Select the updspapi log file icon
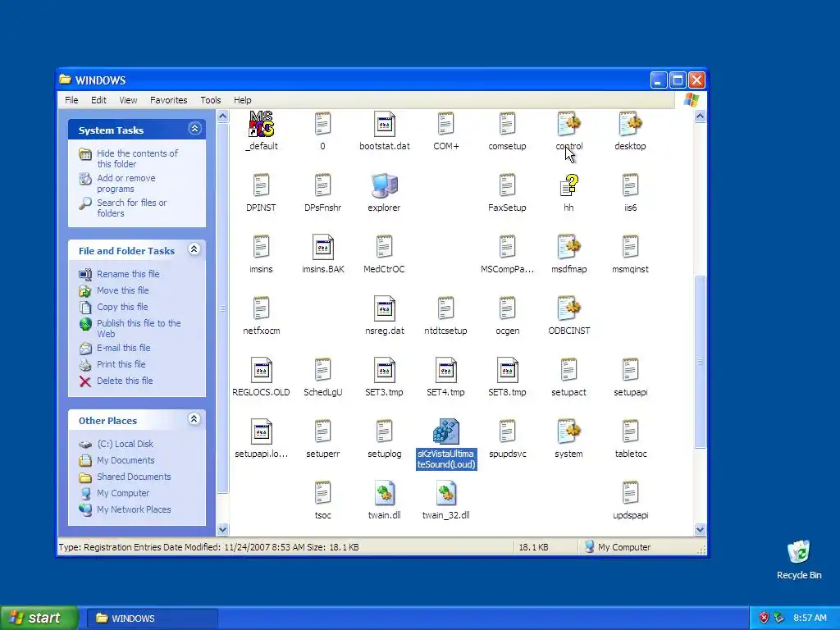Viewport: 840px width, 630px height. (631, 493)
